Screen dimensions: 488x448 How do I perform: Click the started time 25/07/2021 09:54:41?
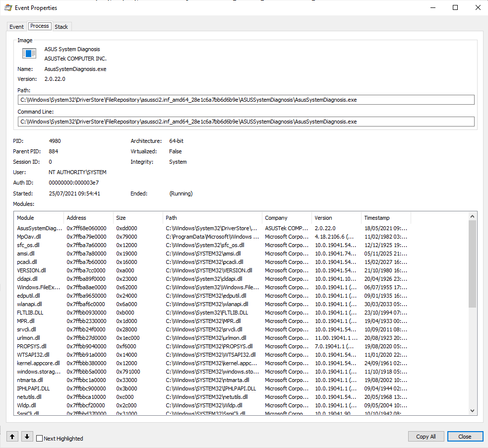click(74, 193)
